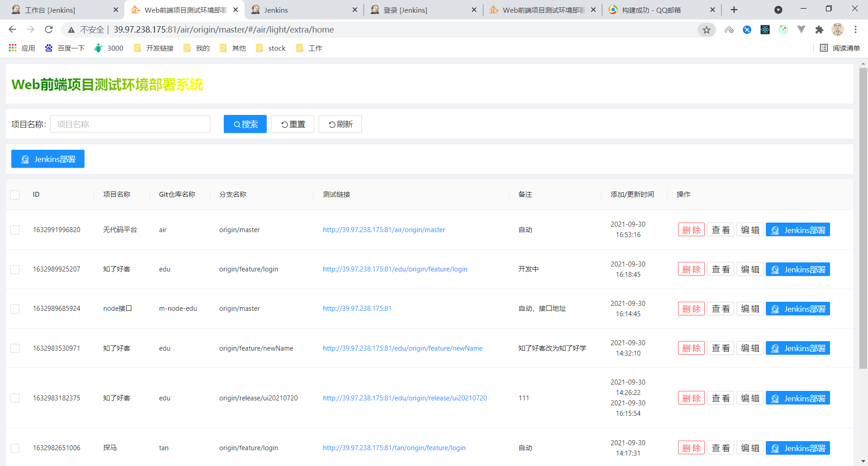Open the 百度一下 bookmark

[x=65, y=48]
